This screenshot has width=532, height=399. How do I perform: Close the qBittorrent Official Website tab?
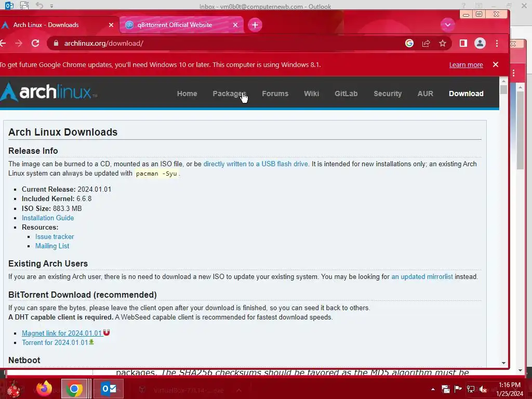(235, 25)
